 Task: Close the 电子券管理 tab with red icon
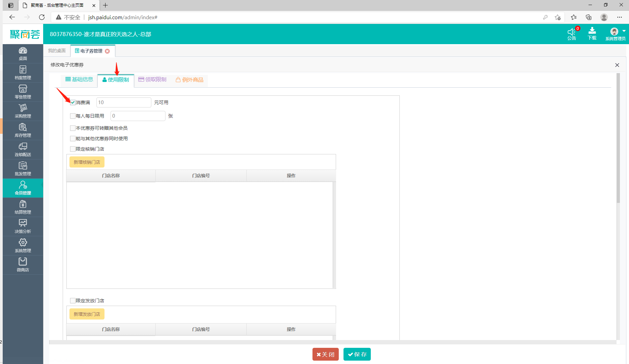[107, 51]
